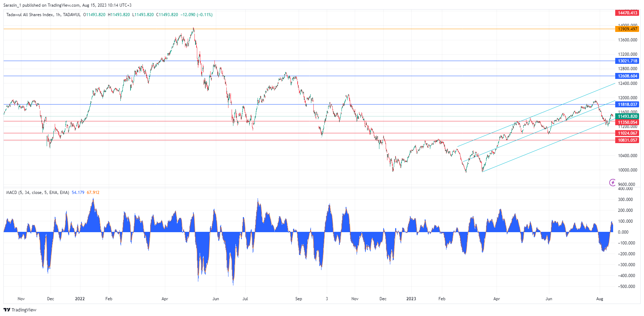Viewport: 644px width, 316px height.
Task: Click the Jul label on the time axis
Action: point(245,299)
